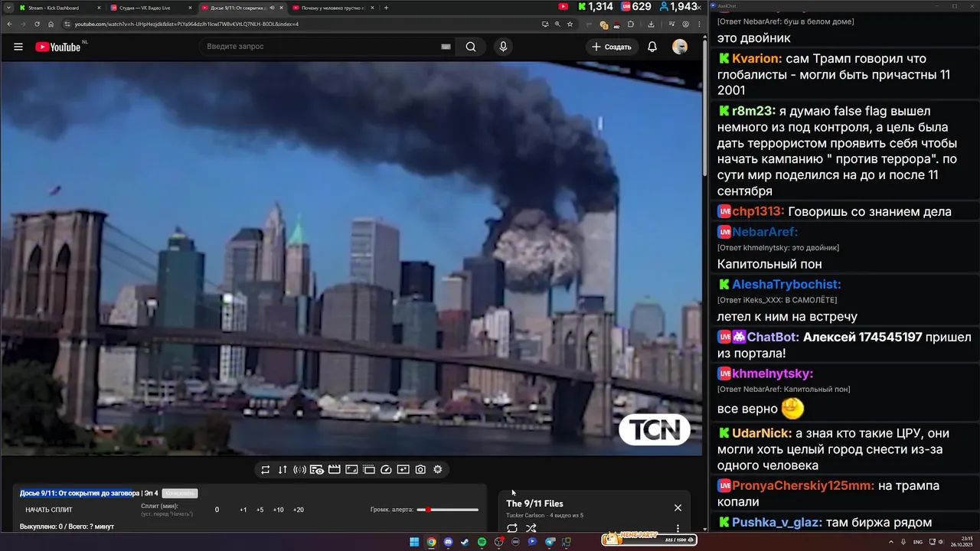
Task: Switch to Stream - Kick Dashboard tab
Action: (x=60, y=8)
